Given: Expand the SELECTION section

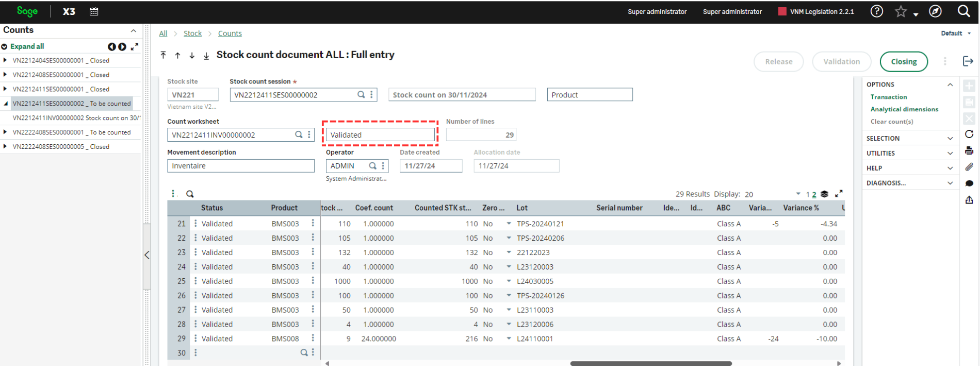Looking at the screenshot, I should pos(950,138).
